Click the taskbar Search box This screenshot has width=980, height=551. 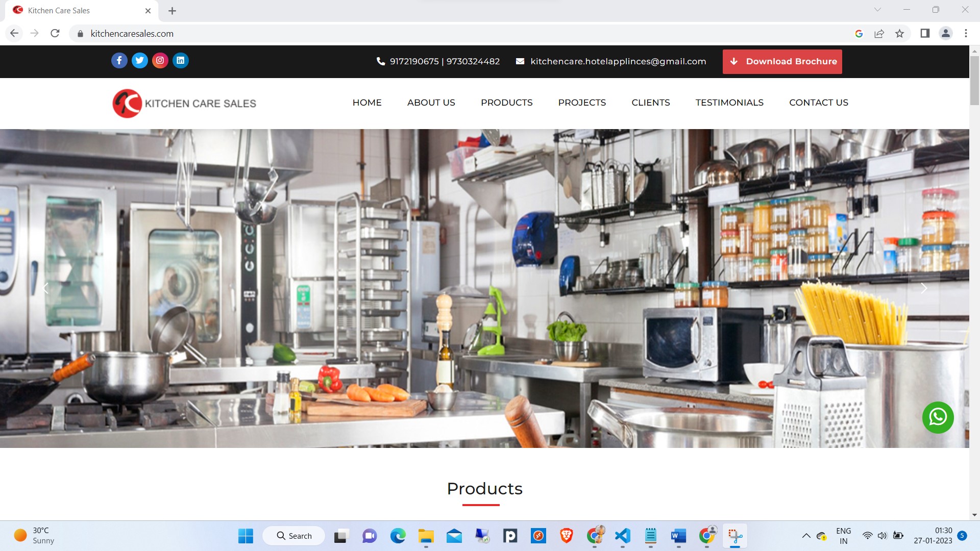point(294,536)
